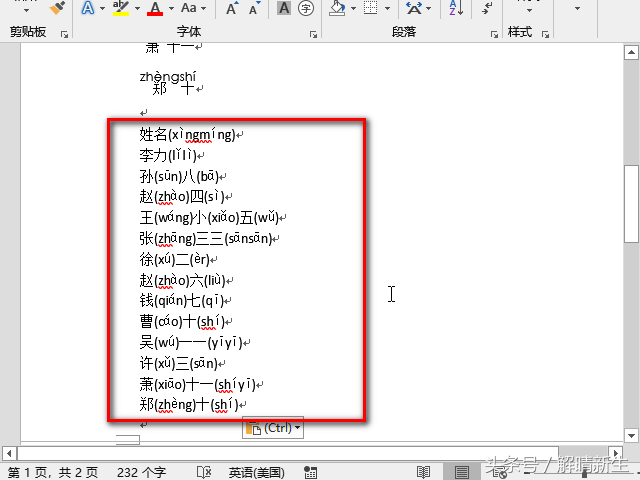Click last boxed line '郑(zhèng)十(shí)'
This screenshot has width=640, height=480.
189,405
